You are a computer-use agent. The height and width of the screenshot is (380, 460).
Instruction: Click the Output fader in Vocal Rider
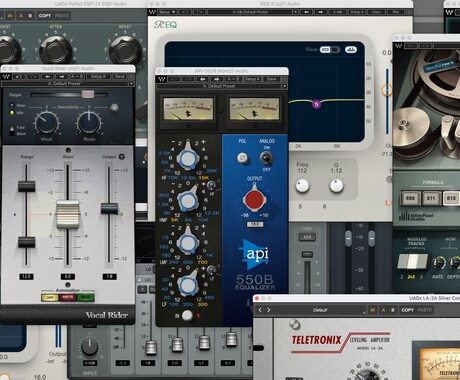[x=109, y=208]
